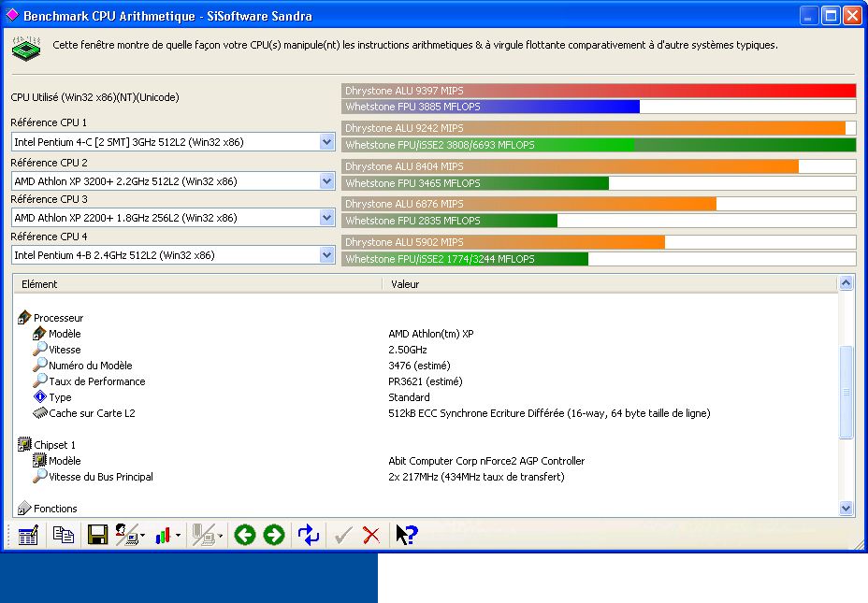Click the red X cancel icon
868x603 pixels.
click(371, 535)
